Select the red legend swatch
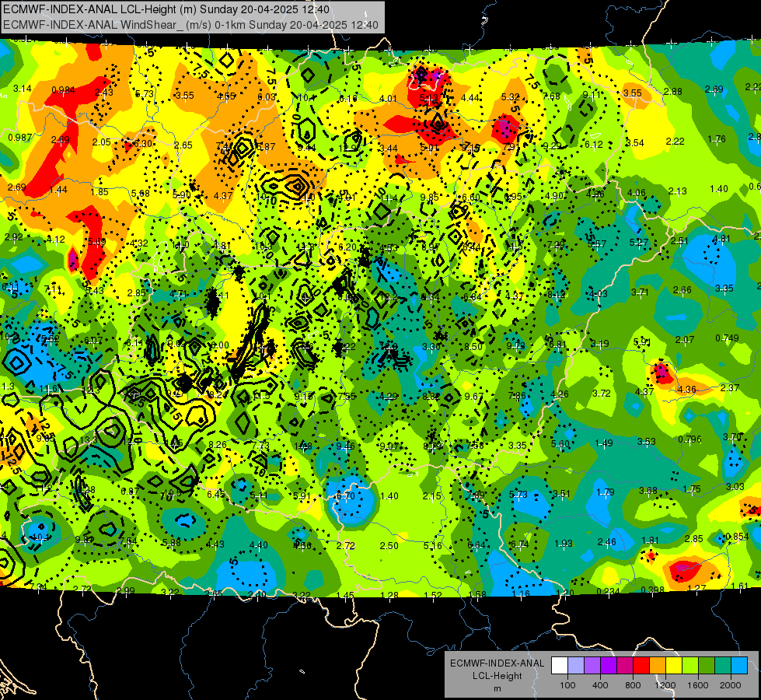Screen dimensions: 761x700 point(641,666)
